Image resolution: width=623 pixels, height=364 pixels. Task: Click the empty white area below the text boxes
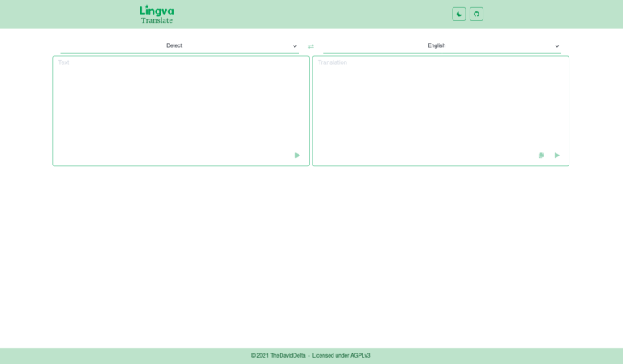pos(311,251)
